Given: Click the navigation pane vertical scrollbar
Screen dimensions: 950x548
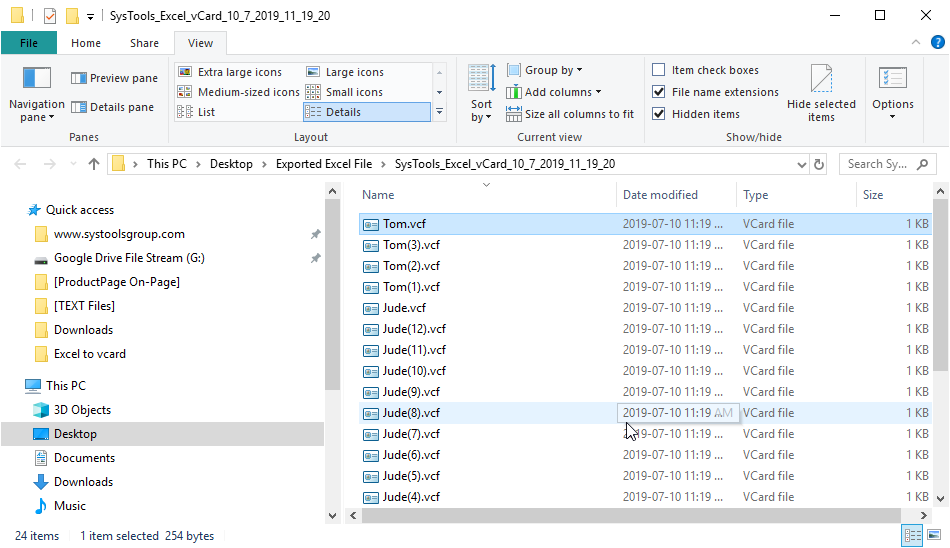Looking at the screenshot, I should tap(332, 296).
